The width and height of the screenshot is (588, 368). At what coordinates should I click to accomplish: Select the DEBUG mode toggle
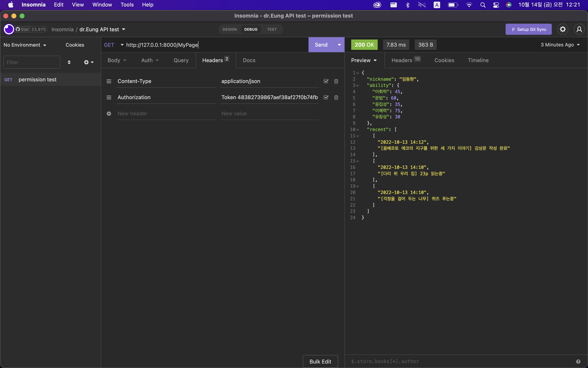tap(251, 29)
